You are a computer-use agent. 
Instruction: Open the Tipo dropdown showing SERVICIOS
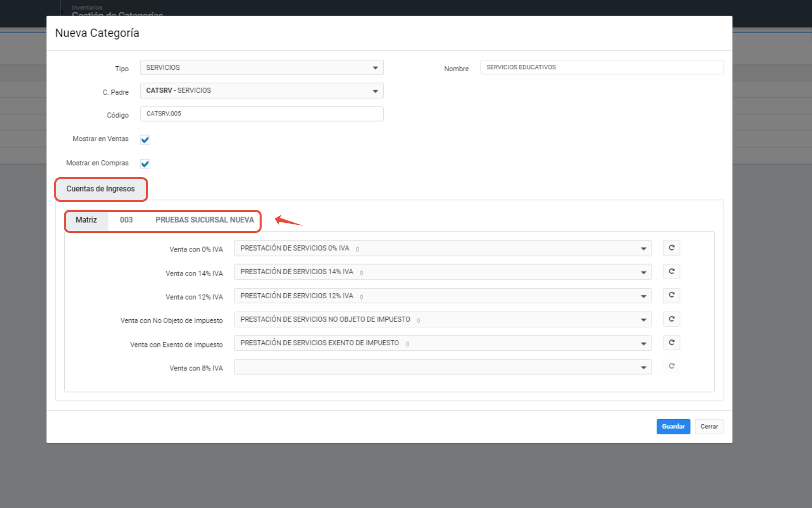[262, 68]
